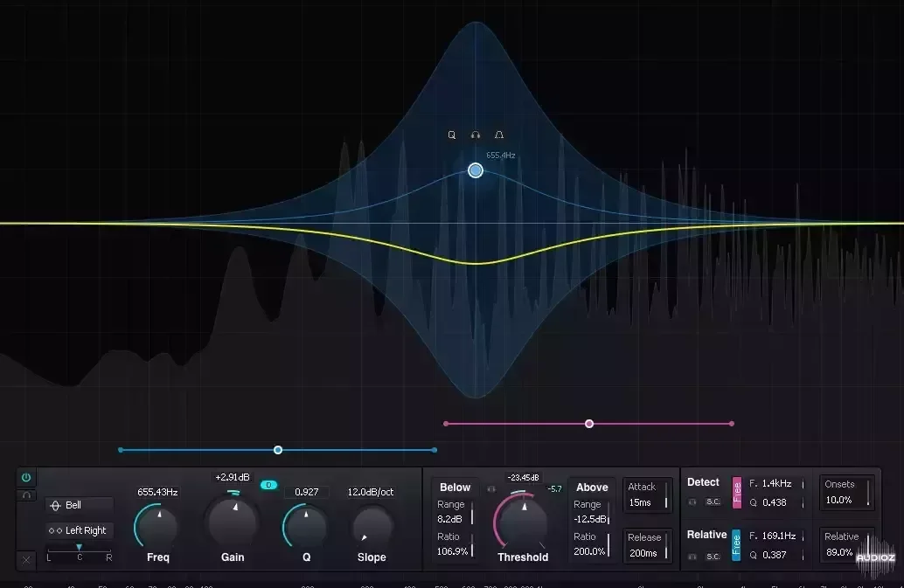The height and width of the screenshot is (588, 904).
Task: Click the Slope knob
Action: pyautogui.click(x=372, y=525)
